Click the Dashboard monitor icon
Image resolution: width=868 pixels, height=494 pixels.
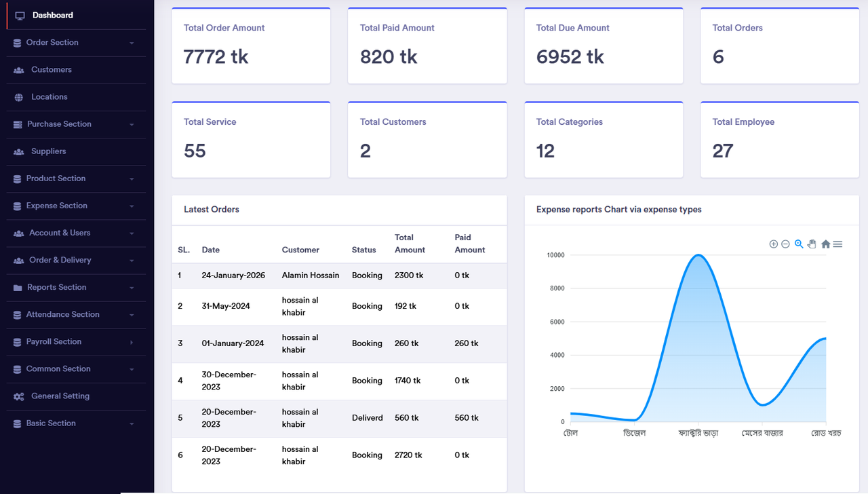(x=20, y=15)
